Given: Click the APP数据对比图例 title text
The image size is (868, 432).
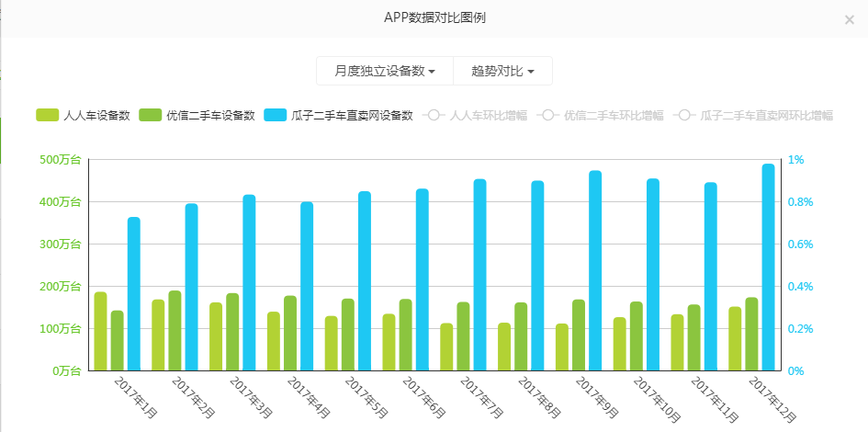Looking at the screenshot, I should click(434, 17).
